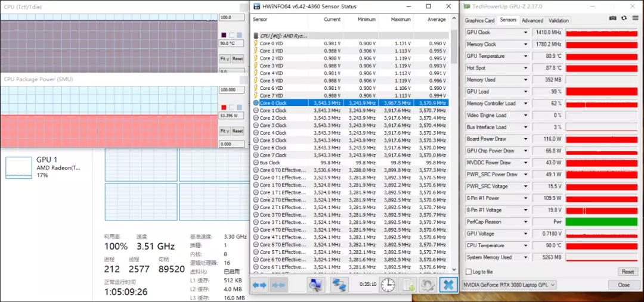Click the HWiNFO sensor list vertical scrollbar thumb

click(454, 46)
